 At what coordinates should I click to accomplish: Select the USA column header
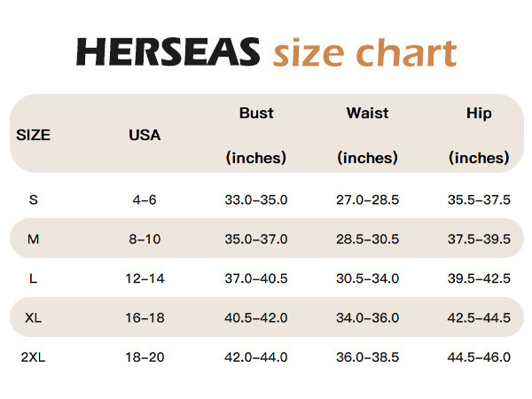(145, 136)
